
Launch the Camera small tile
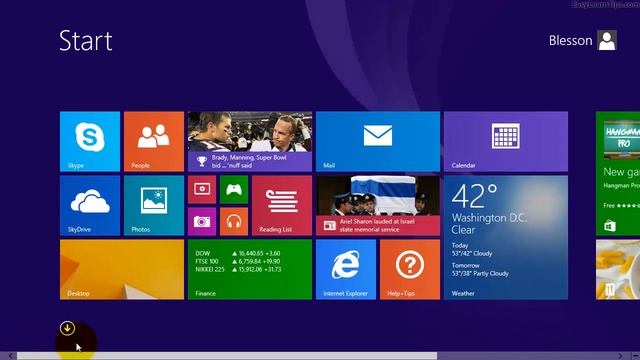202,222
